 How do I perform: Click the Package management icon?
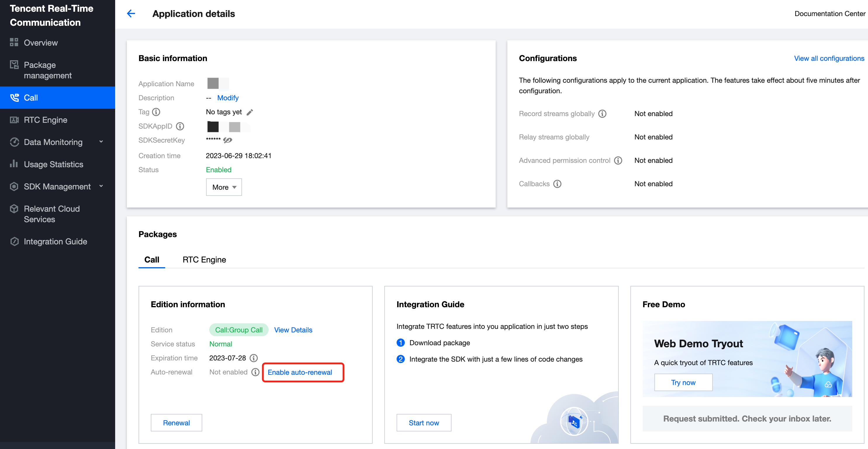[x=14, y=65]
